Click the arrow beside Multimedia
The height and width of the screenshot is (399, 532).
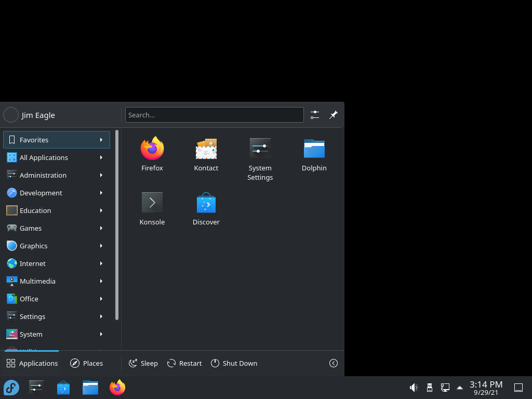(x=101, y=281)
